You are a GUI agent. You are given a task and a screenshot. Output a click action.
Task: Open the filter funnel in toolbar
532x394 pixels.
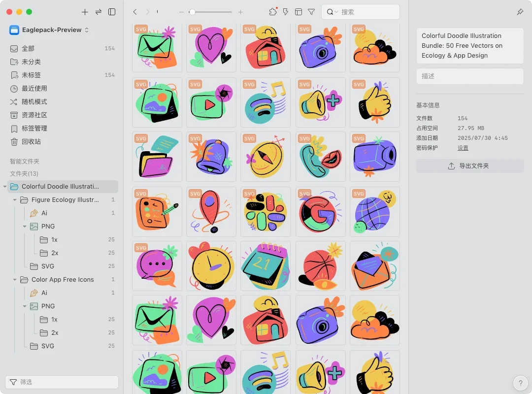311,12
